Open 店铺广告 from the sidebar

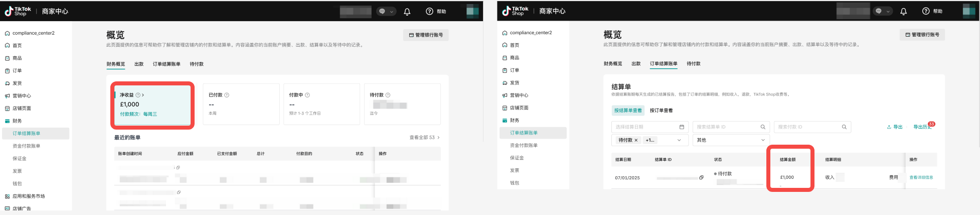[22, 208]
